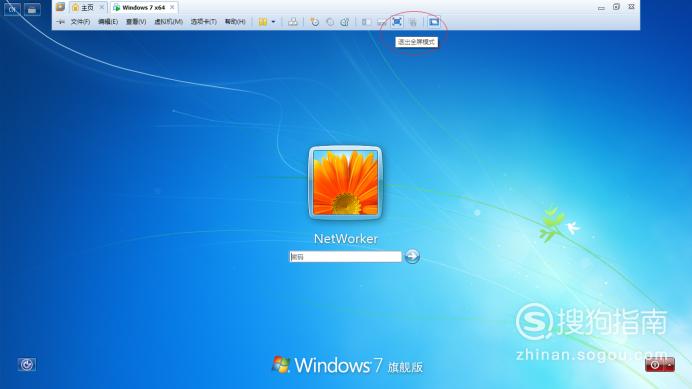Open the 编辑(E) Edit menu
The image size is (692, 389).
point(108,22)
